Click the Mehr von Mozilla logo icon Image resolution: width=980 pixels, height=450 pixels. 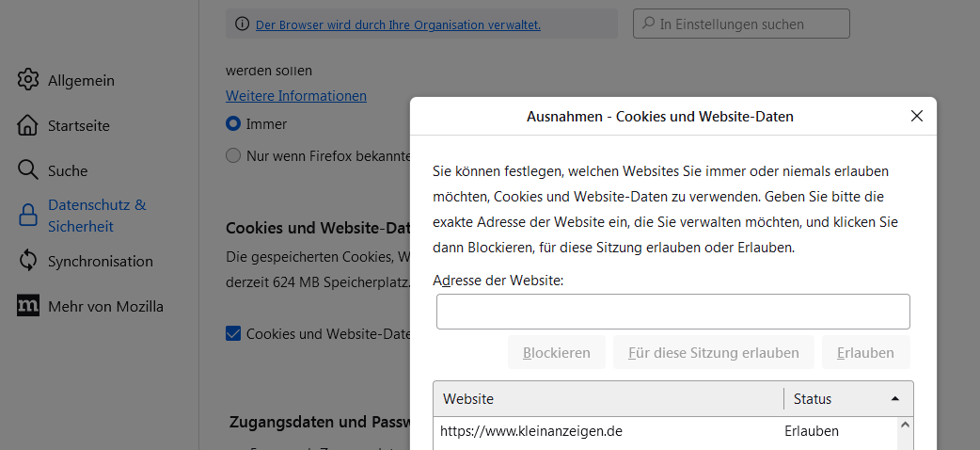pos(28,306)
